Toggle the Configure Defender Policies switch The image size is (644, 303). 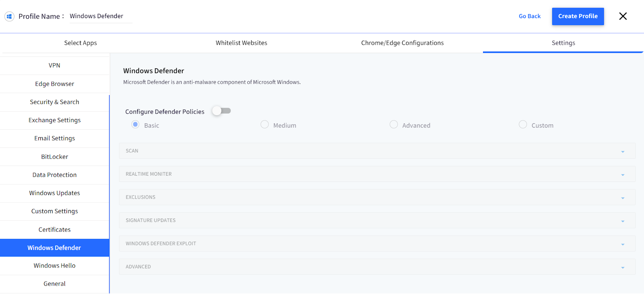pos(222,111)
